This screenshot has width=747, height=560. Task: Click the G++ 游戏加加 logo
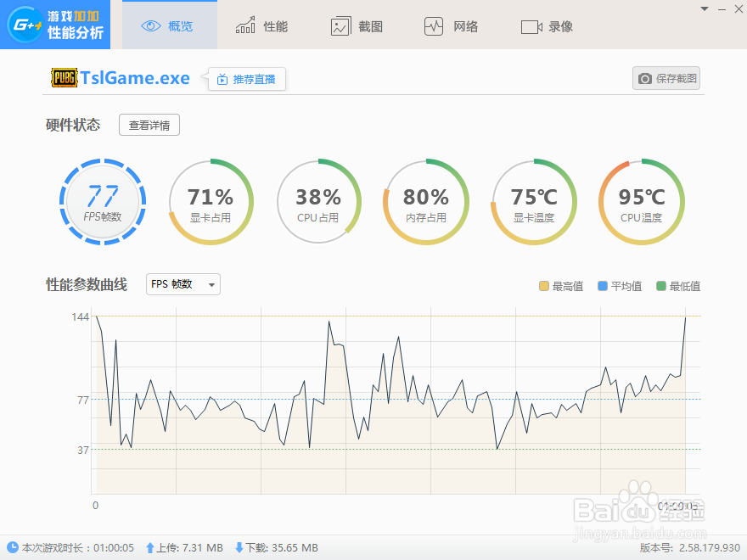click(55, 25)
